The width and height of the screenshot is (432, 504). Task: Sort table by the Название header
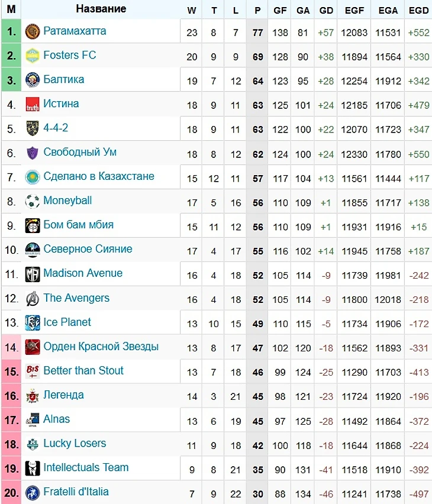101,9
